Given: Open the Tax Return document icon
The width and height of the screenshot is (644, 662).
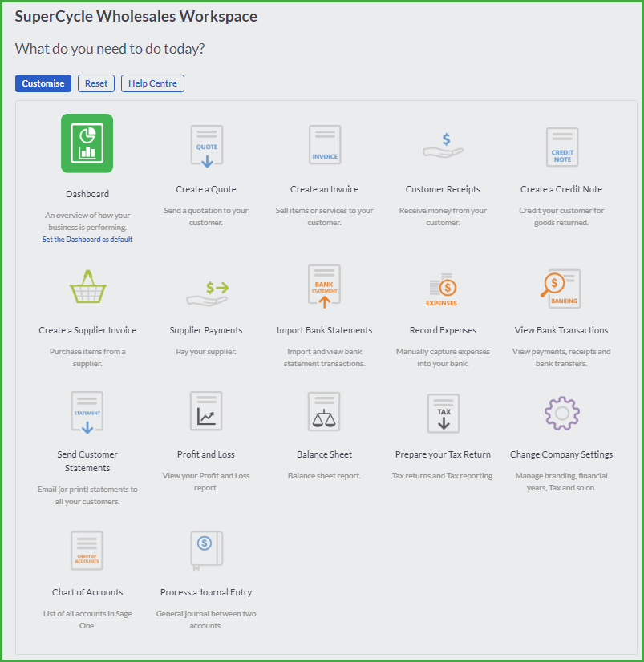Looking at the screenshot, I should coord(444,414).
